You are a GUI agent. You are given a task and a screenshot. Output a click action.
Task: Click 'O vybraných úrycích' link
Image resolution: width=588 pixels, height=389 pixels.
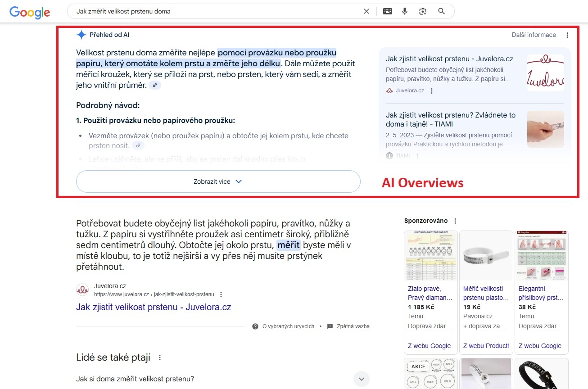point(288,326)
